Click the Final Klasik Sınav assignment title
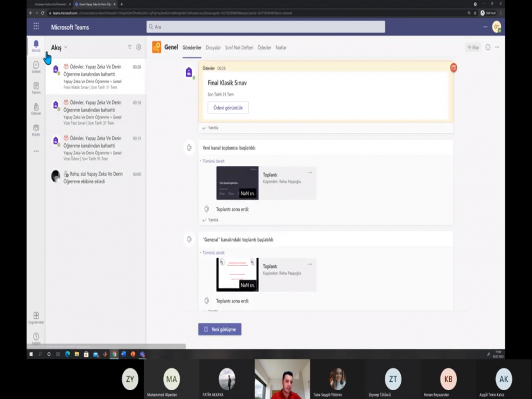The image size is (532, 399). [x=227, y=83]
